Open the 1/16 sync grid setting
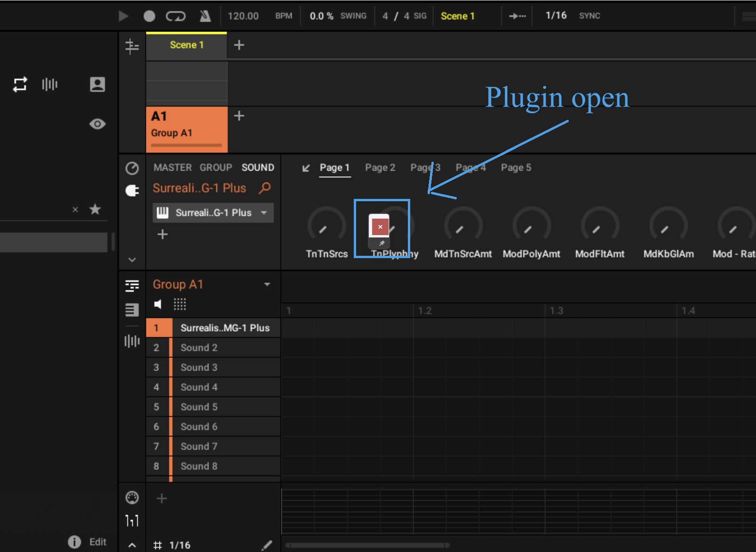The height and width of the screenshot is (552, 756). (556, 16)
